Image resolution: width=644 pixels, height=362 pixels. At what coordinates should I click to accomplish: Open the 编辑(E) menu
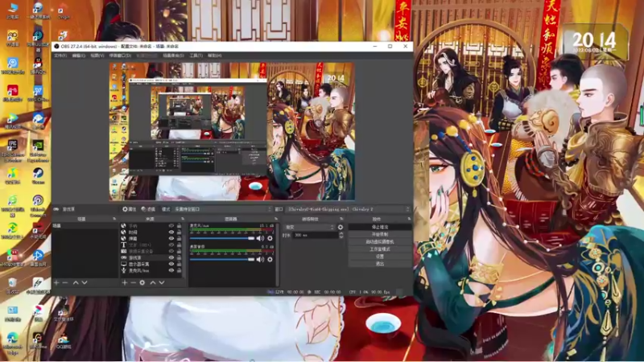coord(78,56)
